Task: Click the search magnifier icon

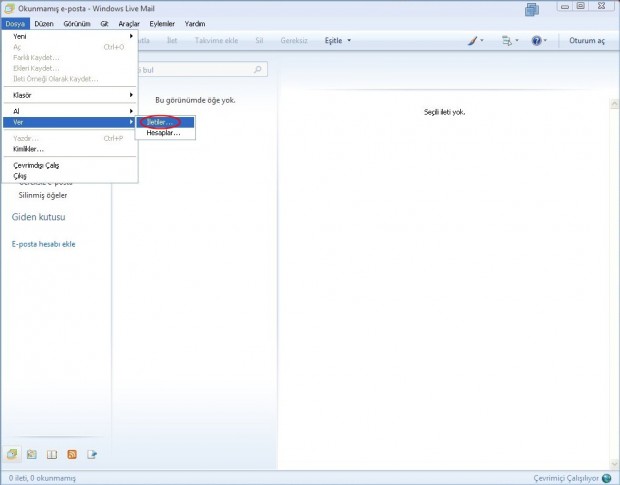Action: 258,70
